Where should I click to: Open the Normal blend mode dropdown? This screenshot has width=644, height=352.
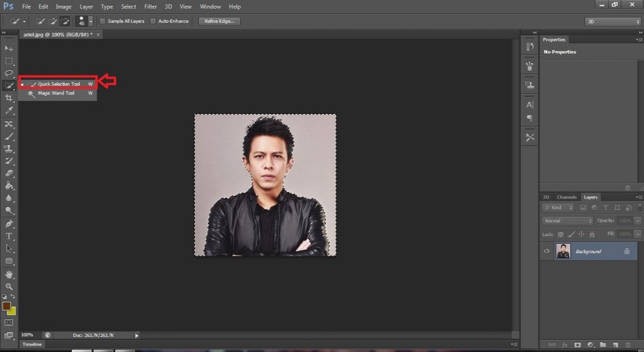[567, 221]
